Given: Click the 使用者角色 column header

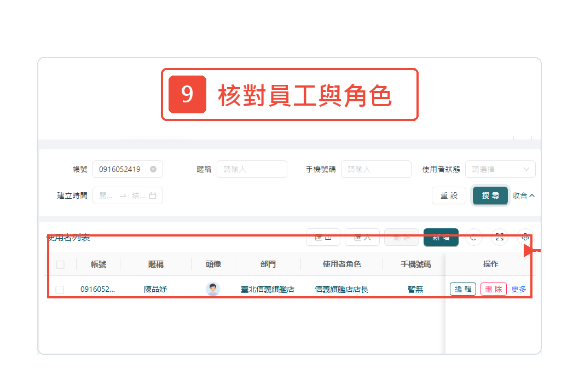Looking at the screenshot, I should coord(341,264).
